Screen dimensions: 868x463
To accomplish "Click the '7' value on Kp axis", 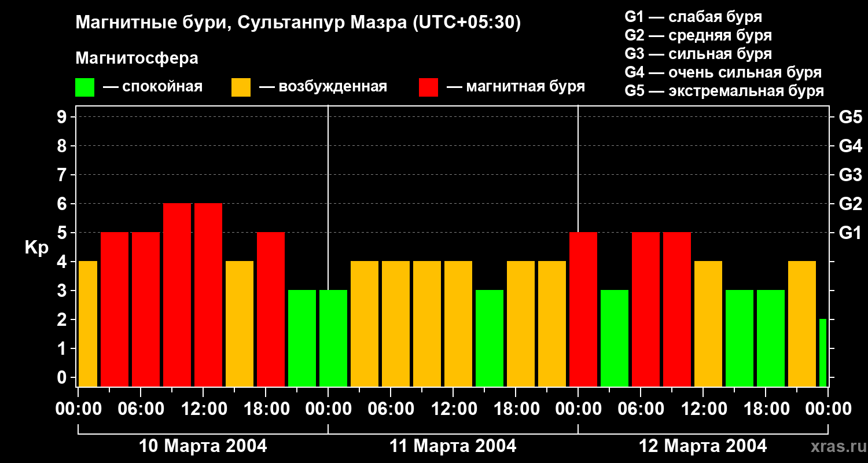I will [63, 175].
